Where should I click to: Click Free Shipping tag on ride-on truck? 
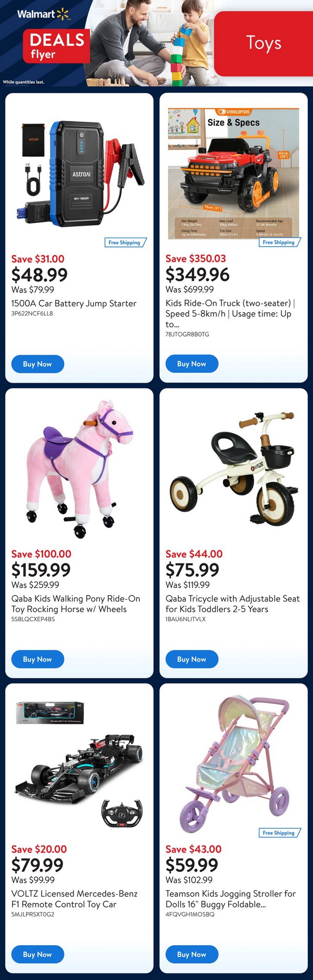point(279,242)
